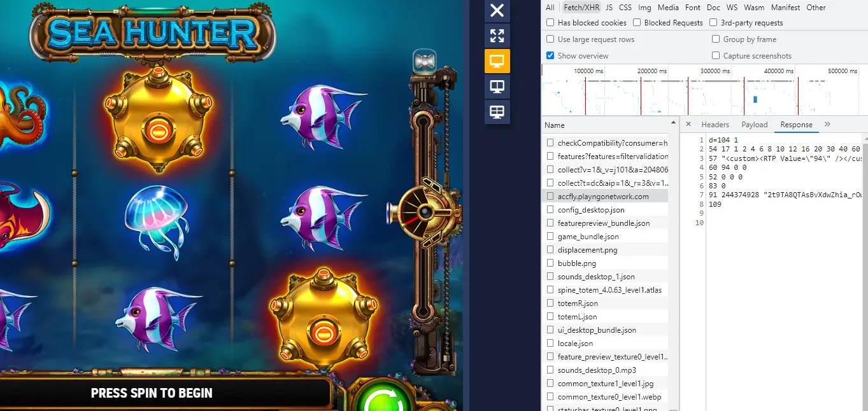Select the sounds_desktop_1.json request

pyautogui.click(x=605, y=277)
